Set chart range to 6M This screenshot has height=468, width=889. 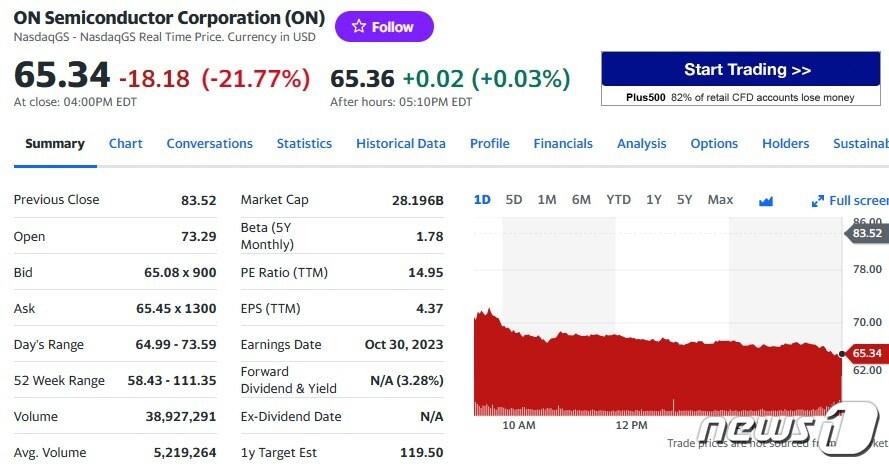581,200
